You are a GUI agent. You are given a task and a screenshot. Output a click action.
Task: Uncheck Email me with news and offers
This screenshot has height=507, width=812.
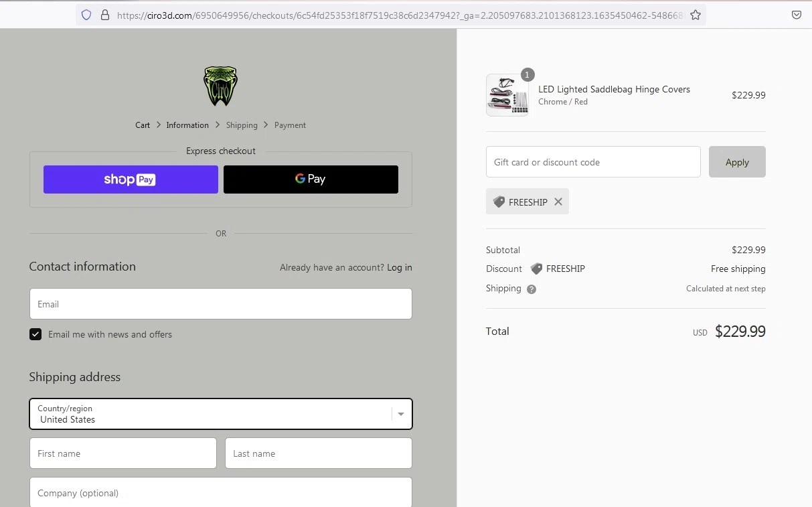point(35,334)
